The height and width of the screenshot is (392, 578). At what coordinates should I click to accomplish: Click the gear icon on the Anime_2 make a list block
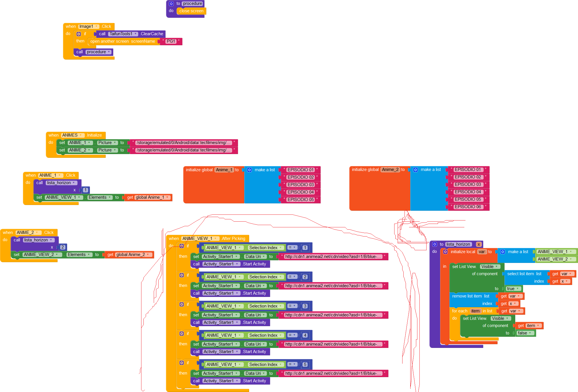click(415, 170)
